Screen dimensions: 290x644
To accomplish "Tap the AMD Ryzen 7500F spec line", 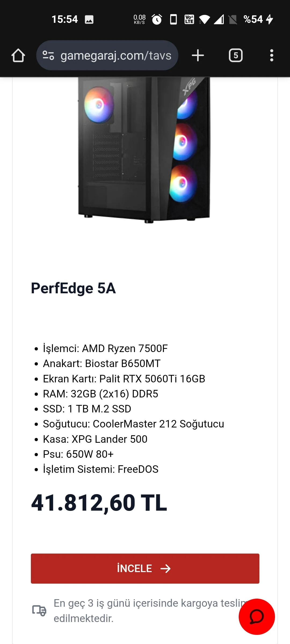I will [105, 348].
